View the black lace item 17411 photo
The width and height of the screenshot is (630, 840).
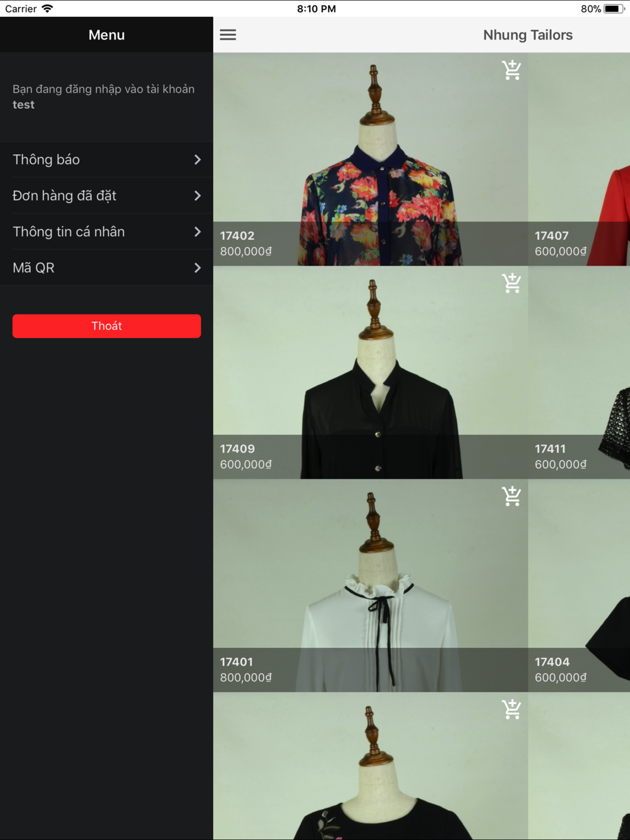click(579, 373)
